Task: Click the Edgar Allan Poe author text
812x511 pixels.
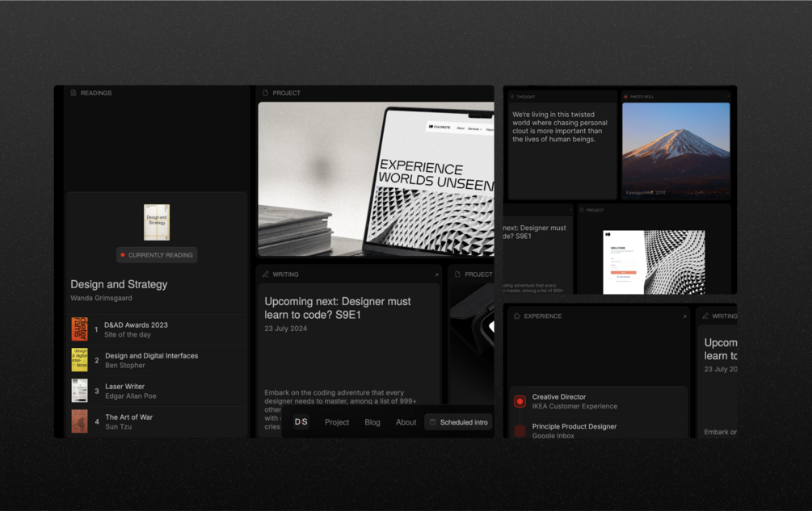Action: (131, 396)
